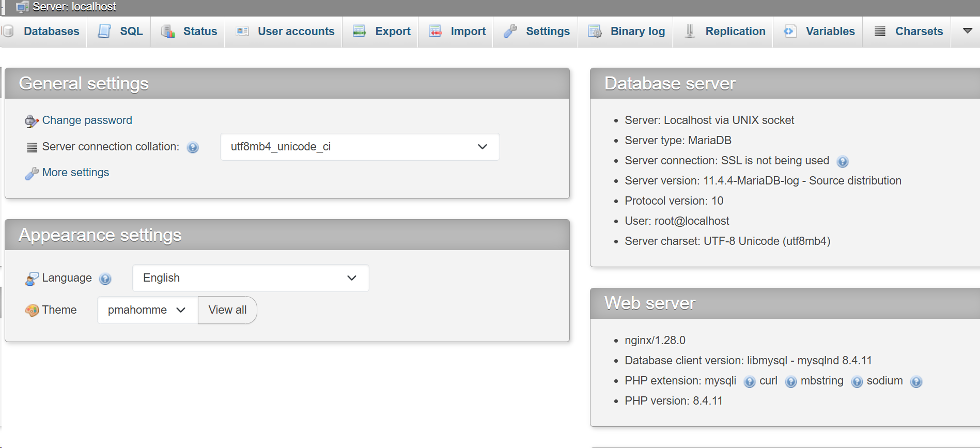Click the Change password key icon
Screen dimensions: 980x448
[32, 121]
